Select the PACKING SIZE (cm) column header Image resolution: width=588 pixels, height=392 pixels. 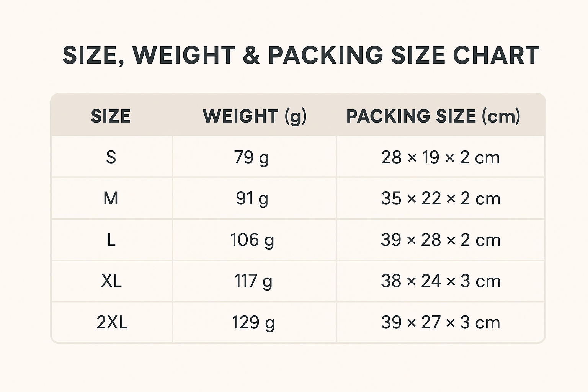pyautogui.click(x=433, y=116)
